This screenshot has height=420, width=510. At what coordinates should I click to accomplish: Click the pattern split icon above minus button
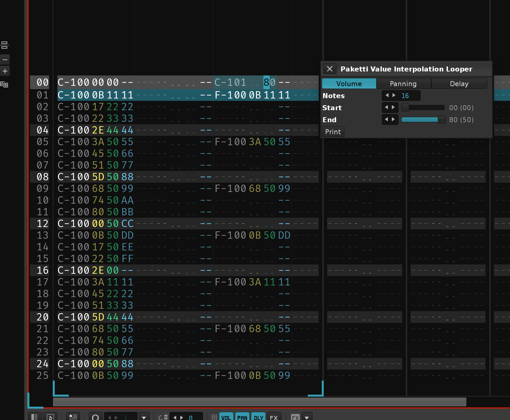5,45
